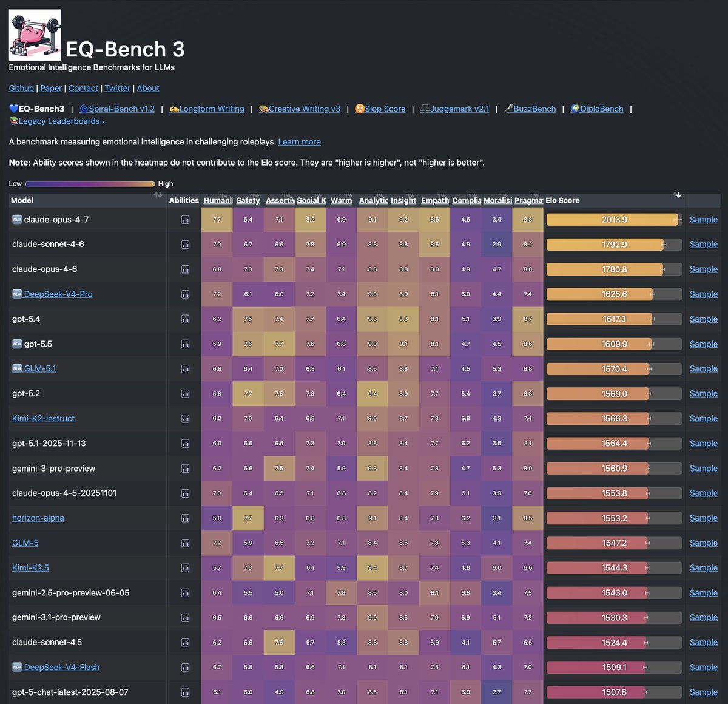Switch to Creative Writing v3 leaderboard
728x704 pixels.
coord(300,109)
